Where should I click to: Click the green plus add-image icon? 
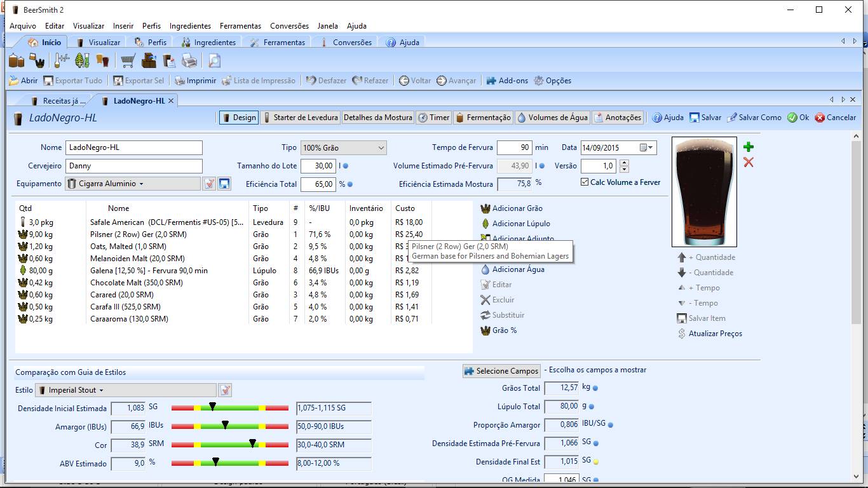[x=749, y=147]
